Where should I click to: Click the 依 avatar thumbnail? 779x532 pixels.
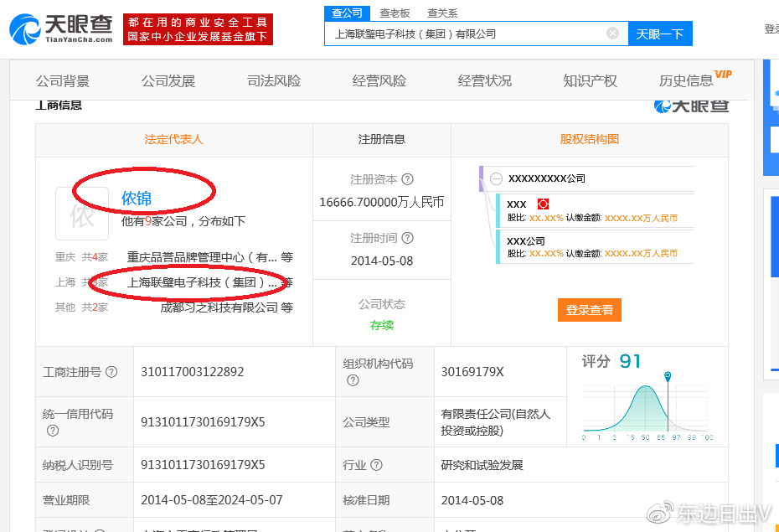point(82,214)
